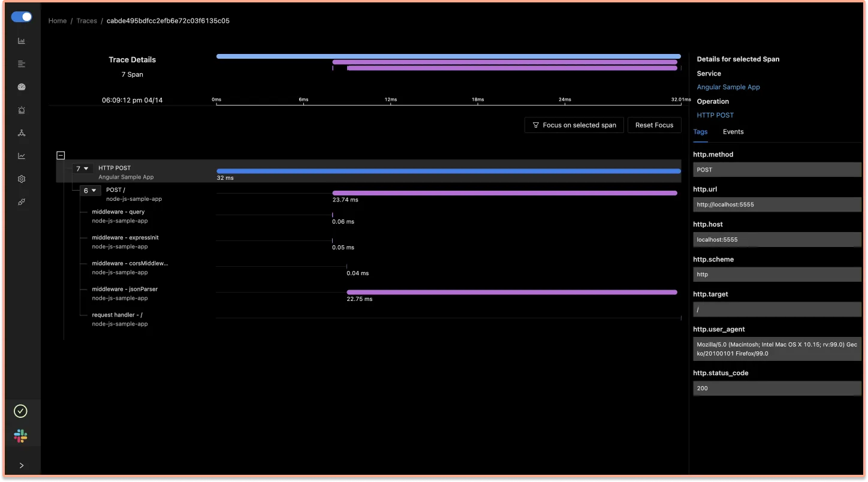Click the Reset Focus button

pos(655,125)
